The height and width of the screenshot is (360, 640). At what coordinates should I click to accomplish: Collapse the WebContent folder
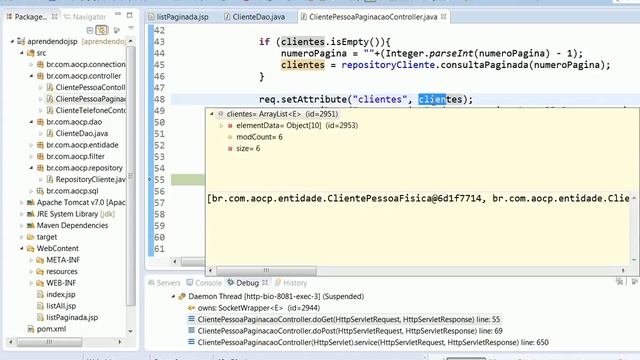click(22, 248)
